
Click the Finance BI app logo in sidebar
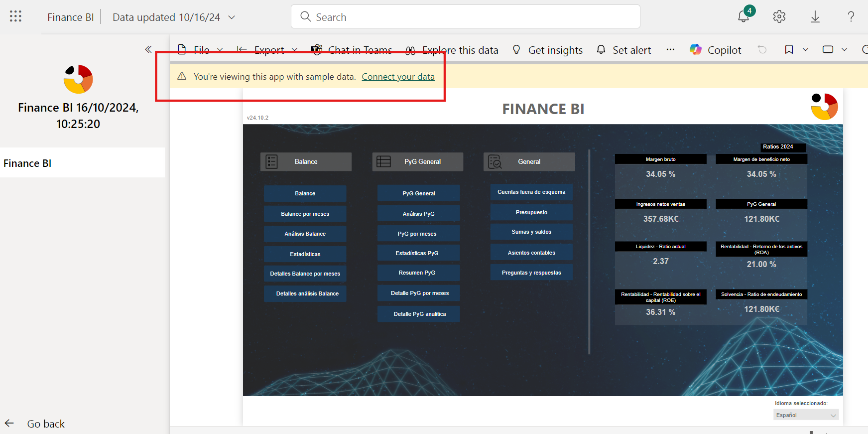click(x=78, y=79)
